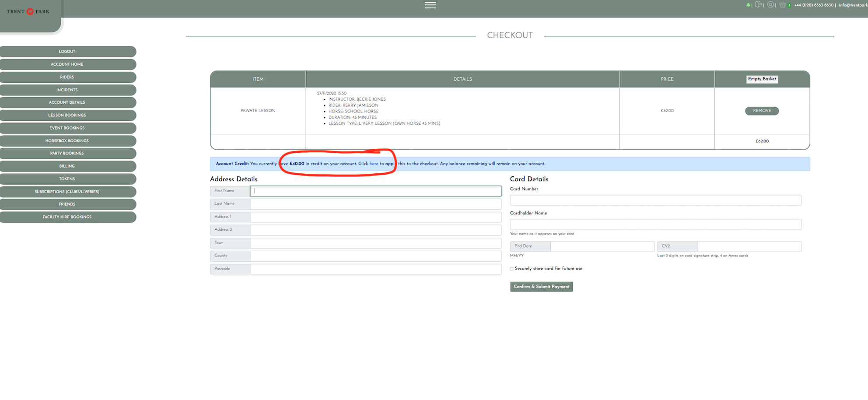Screen dimensions: 868x400
Task: Go to Account Details in sidebar
Action: (x=67, y=102)
